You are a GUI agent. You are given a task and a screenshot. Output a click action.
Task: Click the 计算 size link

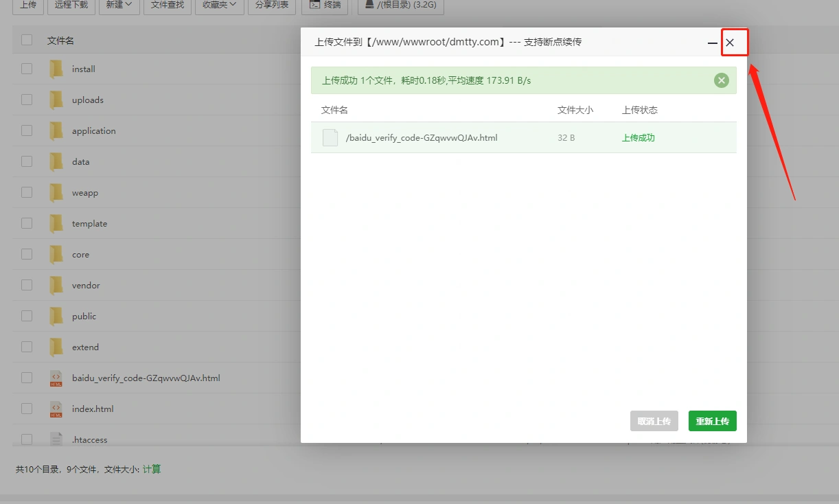pyautogui.click(x=152, y=470)
